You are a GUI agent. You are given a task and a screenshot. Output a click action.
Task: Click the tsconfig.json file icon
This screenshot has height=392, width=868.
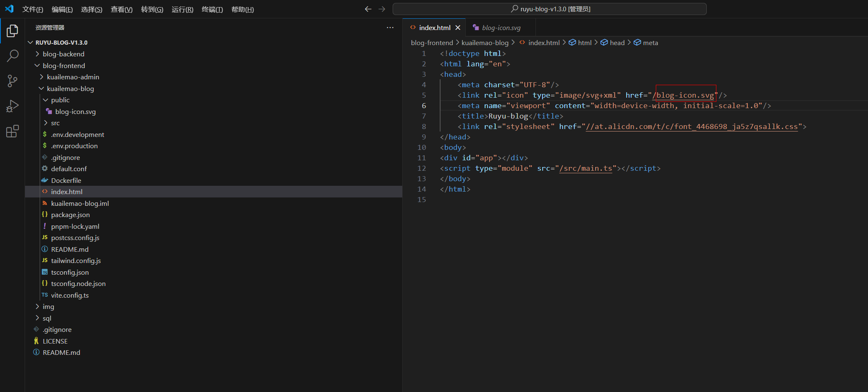(x=45, y=272)
